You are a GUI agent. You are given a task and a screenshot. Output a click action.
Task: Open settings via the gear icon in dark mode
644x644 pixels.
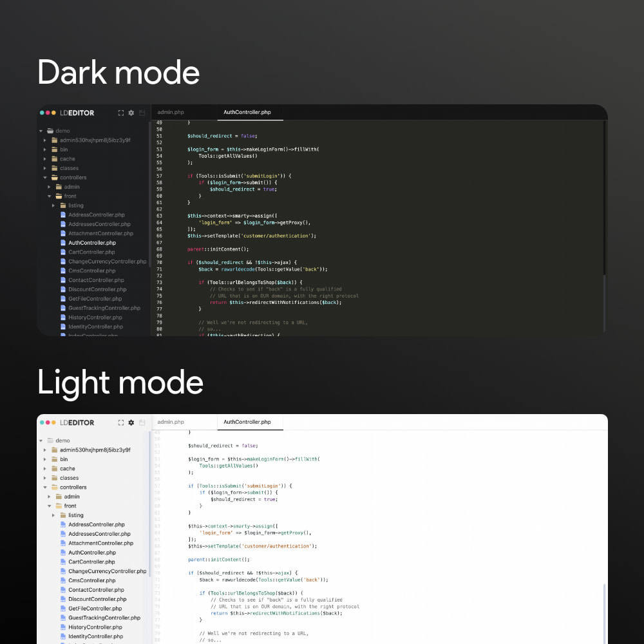[x=131, y=113]
